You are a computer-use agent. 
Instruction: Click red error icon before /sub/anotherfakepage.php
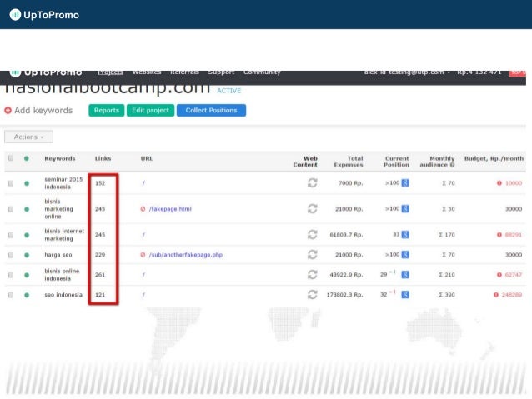click(143, 255)
